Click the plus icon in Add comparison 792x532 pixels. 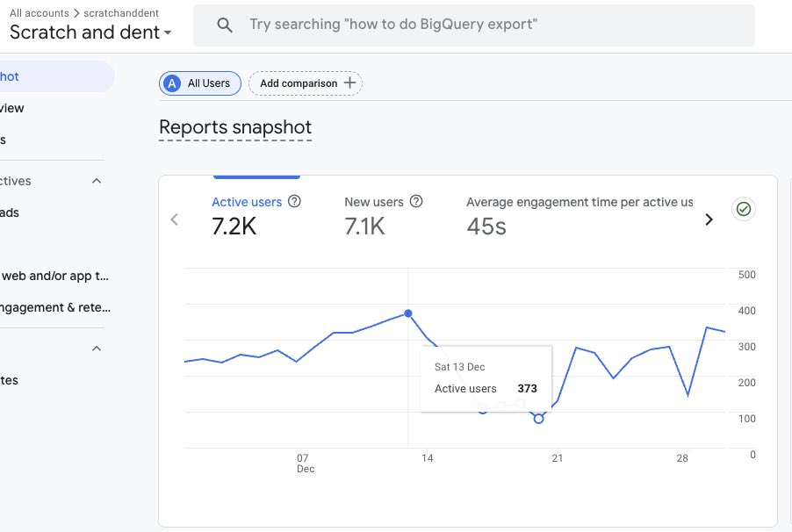(349, 83)
